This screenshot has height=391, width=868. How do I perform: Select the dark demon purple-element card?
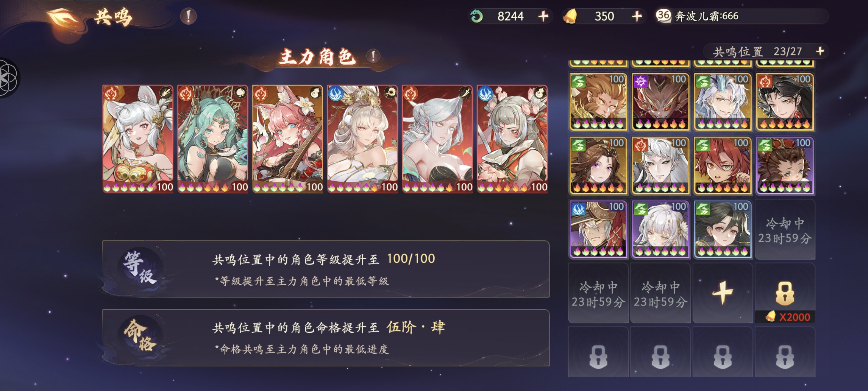tap(660, 102)
